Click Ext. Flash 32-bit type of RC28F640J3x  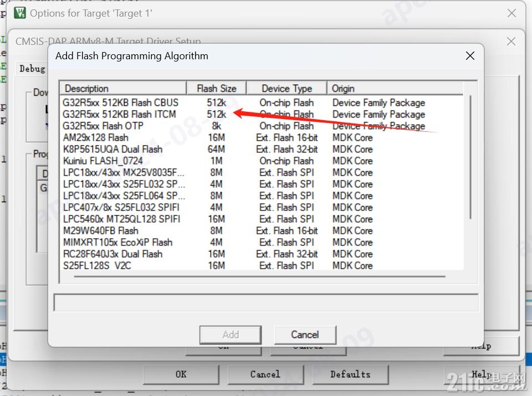287,254
